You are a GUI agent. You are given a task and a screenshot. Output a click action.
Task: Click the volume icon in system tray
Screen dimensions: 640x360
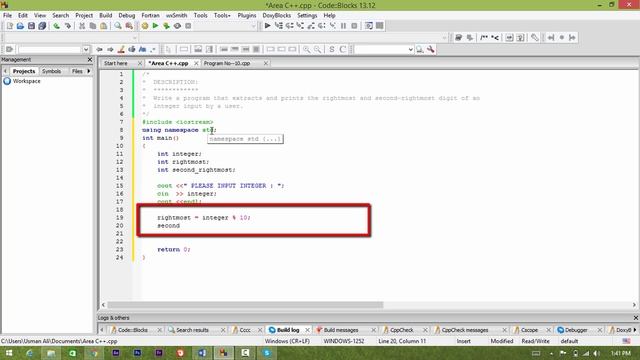(597, 353)
